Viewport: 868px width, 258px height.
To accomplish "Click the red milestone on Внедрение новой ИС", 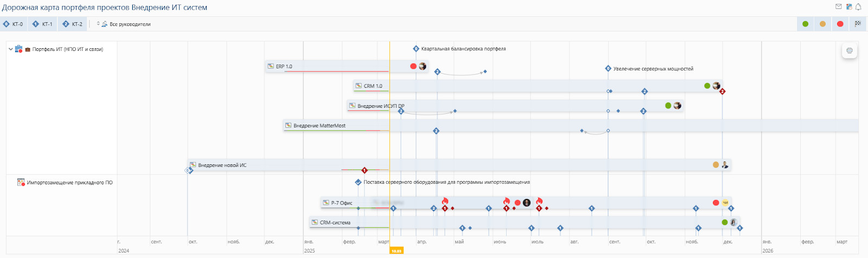I will click(x=365, y=170).
